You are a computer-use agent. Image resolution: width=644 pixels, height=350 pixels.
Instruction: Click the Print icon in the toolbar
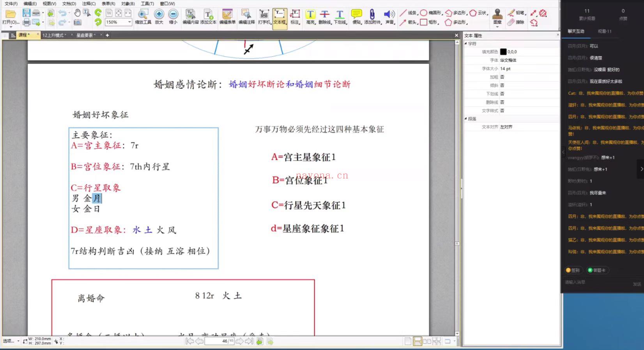tap(27, 22)
